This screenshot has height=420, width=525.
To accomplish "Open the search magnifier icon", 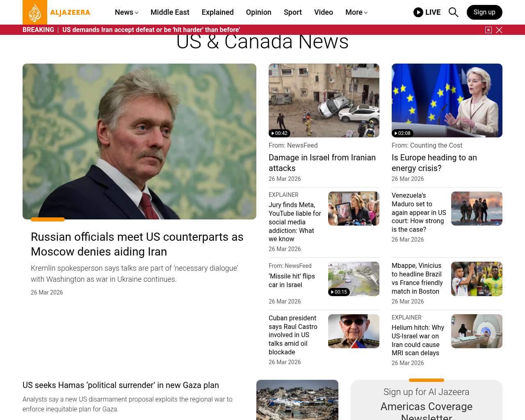I will click(x=453, y=12).
